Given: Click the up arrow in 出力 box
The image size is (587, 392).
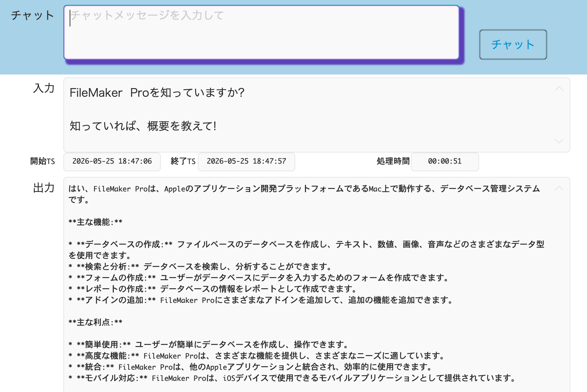Looking at the screenshot, I should click(559, 188).
